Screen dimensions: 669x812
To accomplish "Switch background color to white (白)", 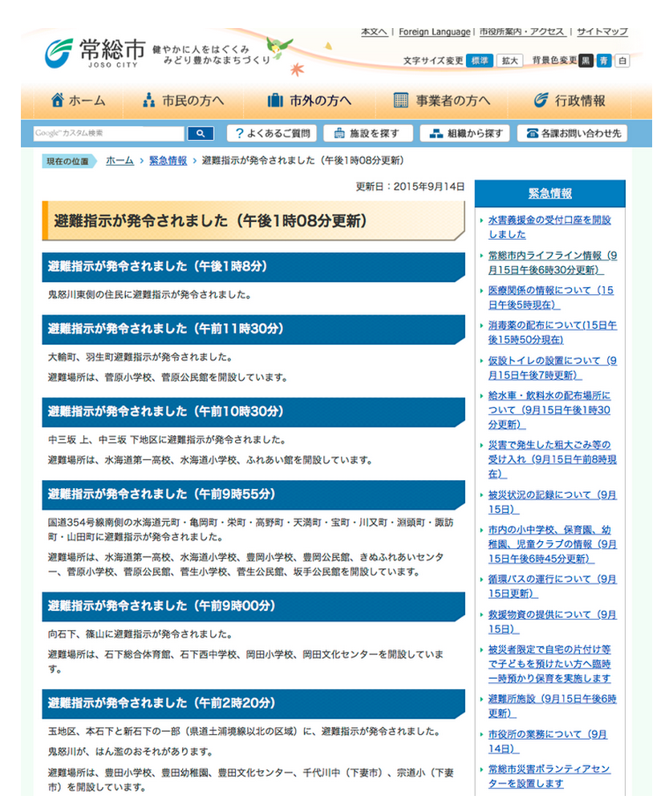I will pyautogui.click(x=622, y=61).
